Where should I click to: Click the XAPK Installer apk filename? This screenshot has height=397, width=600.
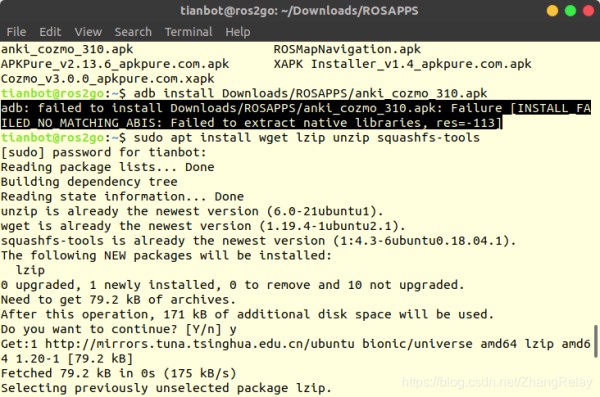pyautogui.click(x=403, y=64)
